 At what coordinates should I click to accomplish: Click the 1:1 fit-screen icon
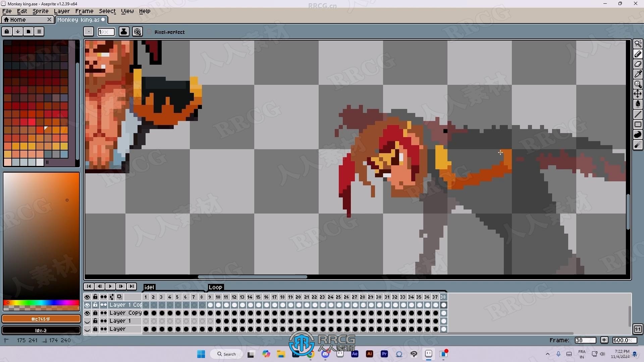click(638, 329)
